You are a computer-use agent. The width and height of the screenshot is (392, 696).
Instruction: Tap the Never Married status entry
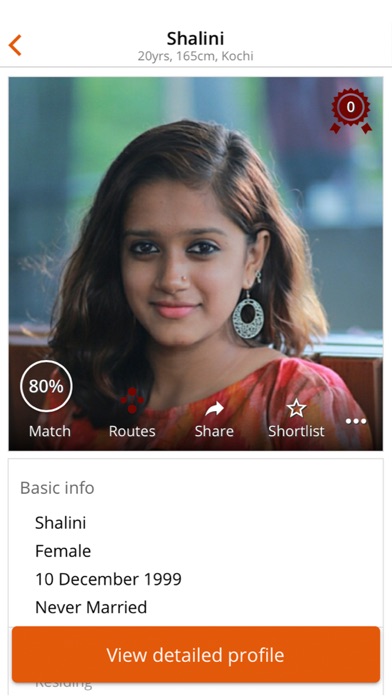(91, 607)
